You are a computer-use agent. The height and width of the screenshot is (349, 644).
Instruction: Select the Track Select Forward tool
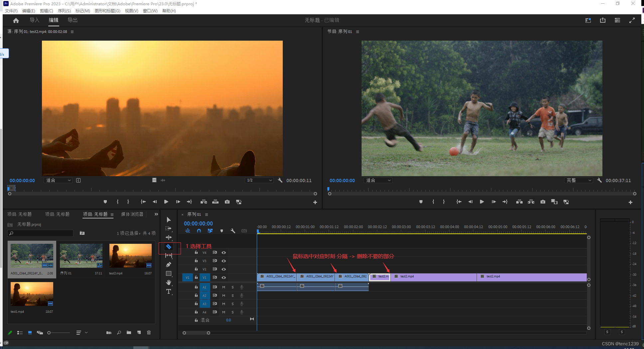169,228
